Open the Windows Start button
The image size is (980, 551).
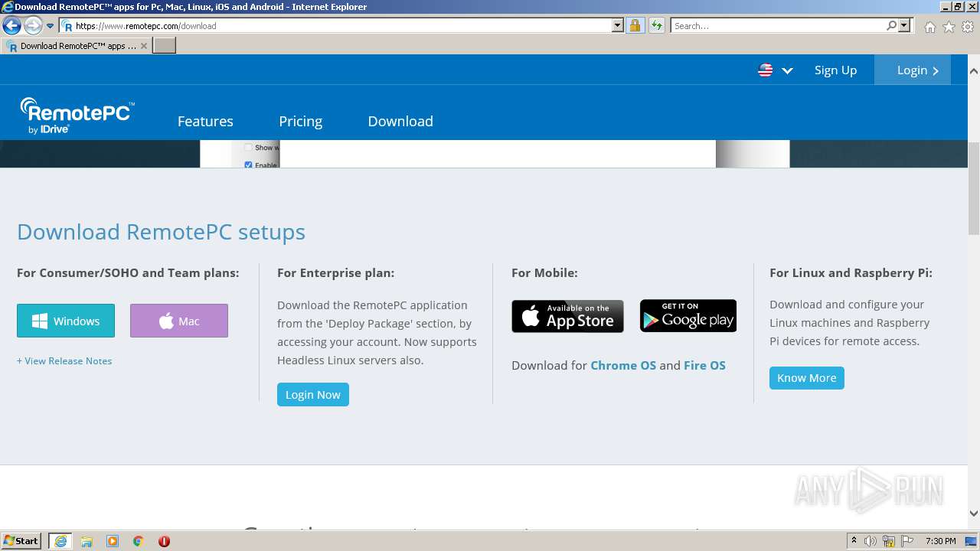(x=21, y=541)
